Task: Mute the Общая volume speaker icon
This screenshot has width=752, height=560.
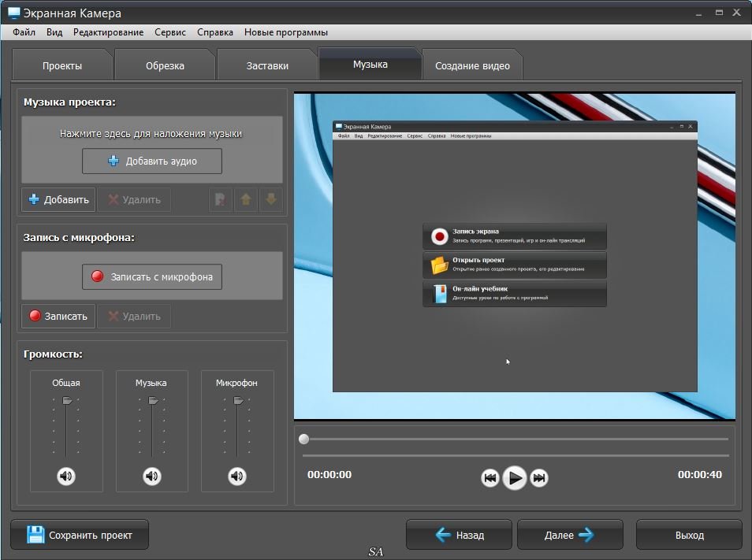Action: tap(66, 476)
